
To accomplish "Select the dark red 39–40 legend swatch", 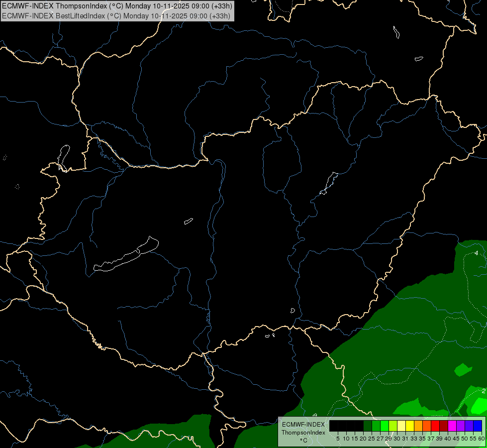I will [x=444, y=426].
